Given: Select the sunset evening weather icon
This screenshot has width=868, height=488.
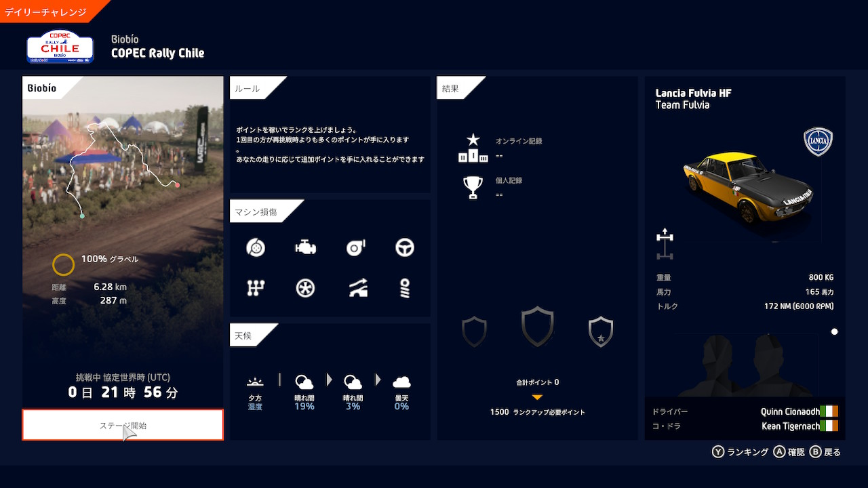Looking at the screenshot, I should [x=255, y=382].
